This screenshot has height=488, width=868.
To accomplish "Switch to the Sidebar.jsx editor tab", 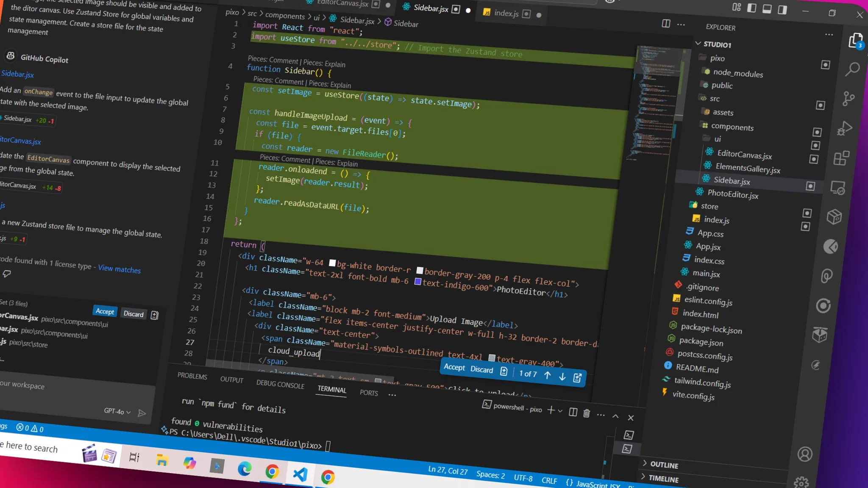I will (431, 8).
